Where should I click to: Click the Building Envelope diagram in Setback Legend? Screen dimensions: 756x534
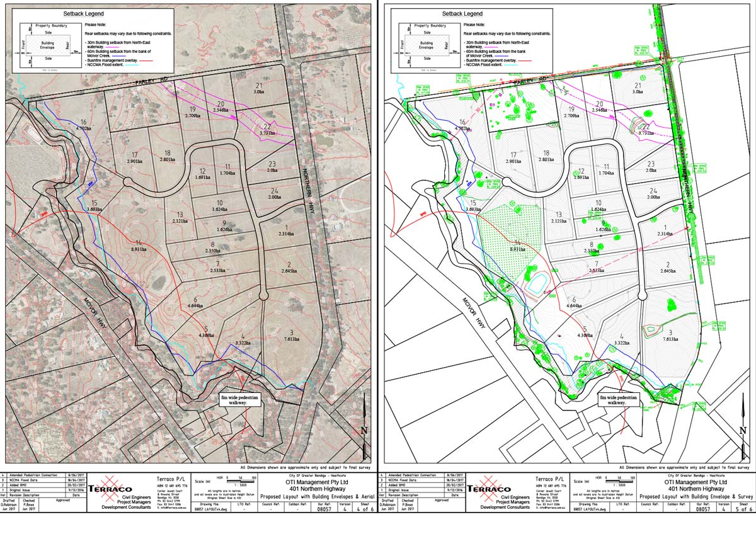[49, 45]
